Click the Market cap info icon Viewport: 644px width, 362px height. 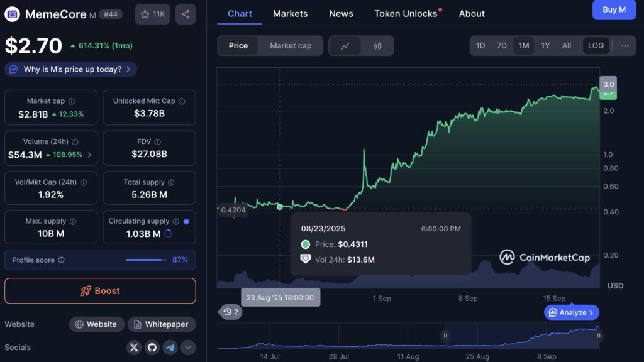tap(72, 101)
